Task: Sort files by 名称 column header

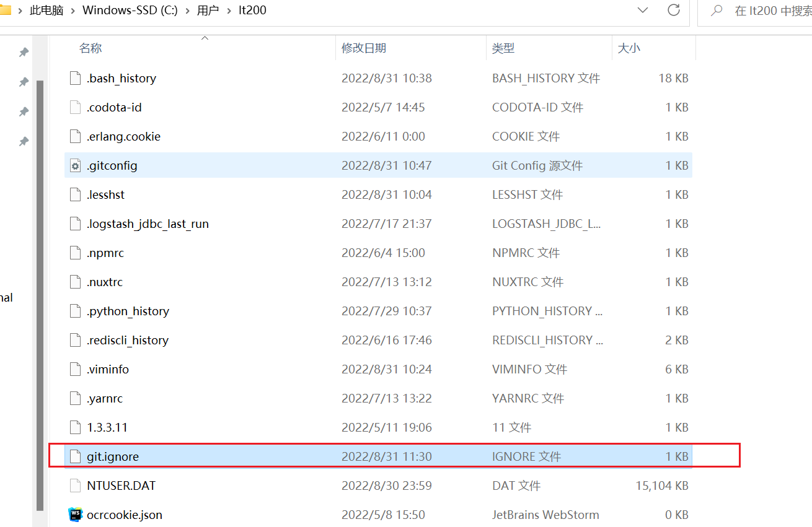Action: tap(90, 48)
